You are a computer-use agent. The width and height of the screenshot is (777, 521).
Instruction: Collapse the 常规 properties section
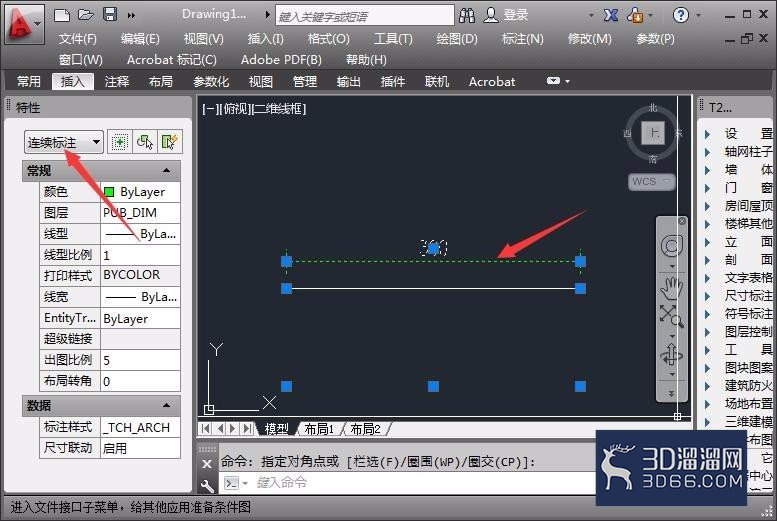pos(167,171)
